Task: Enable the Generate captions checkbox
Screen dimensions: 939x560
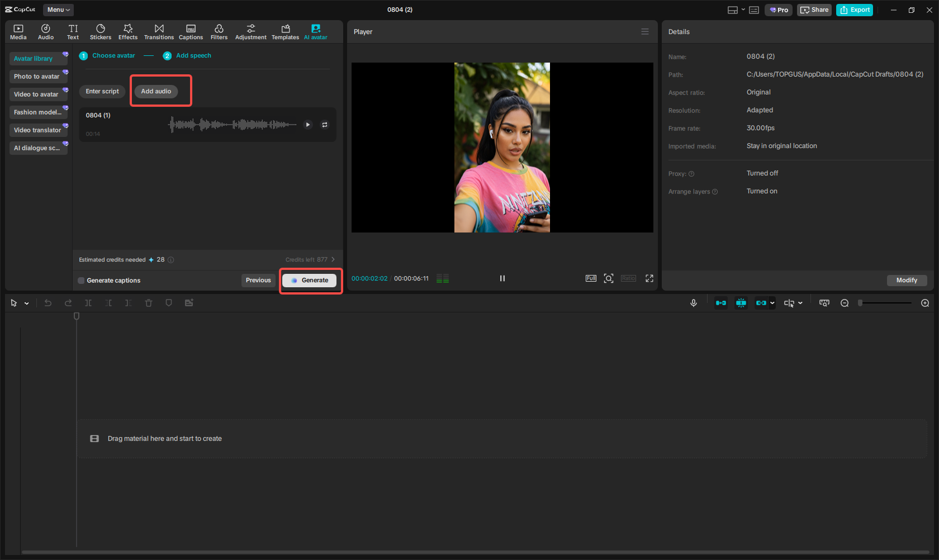Action: pos(81,280)
